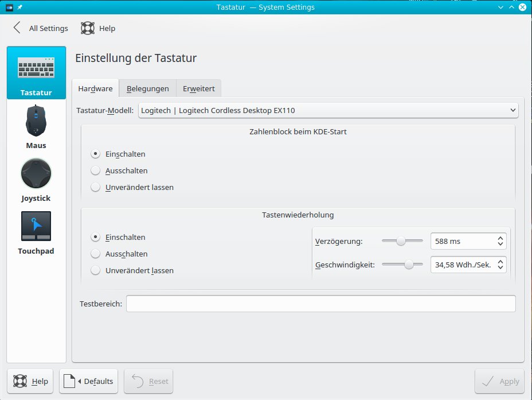The height and width of the screenshot is (400, 532).
Task: Select Einschalten under Tastenwiederholung
Action: (95, 237)
